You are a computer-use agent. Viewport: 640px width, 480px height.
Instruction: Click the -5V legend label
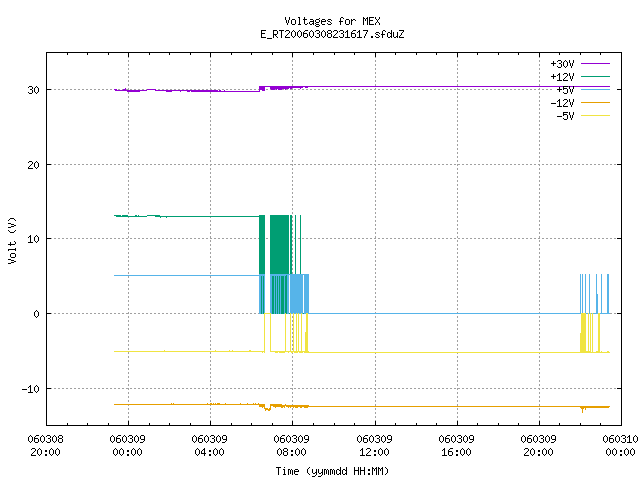click(565, 116)
